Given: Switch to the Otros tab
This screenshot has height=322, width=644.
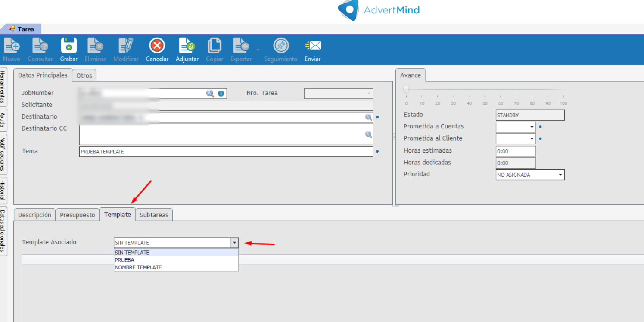Looking at the screenshot, I should [x=84, y=75].
